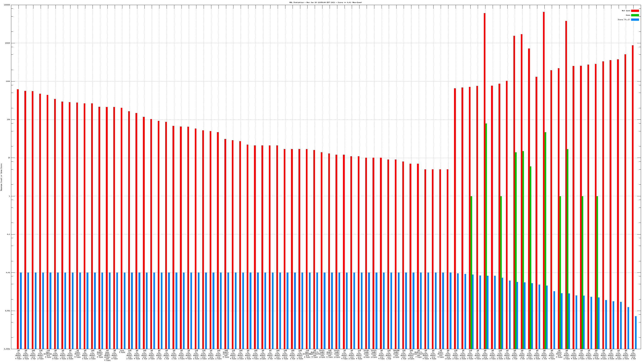Click the 0.001 y-axis tick label

point(8,311)
